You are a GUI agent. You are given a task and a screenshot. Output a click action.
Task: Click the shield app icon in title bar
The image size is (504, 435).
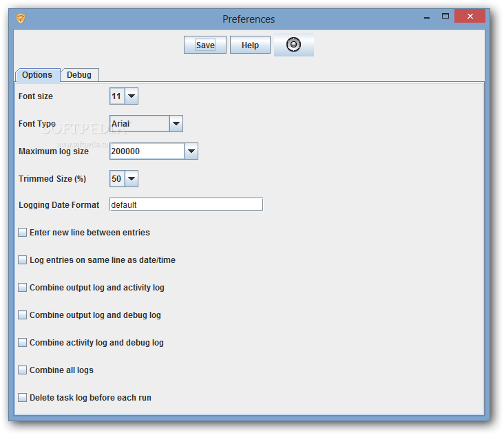(21, 19)
